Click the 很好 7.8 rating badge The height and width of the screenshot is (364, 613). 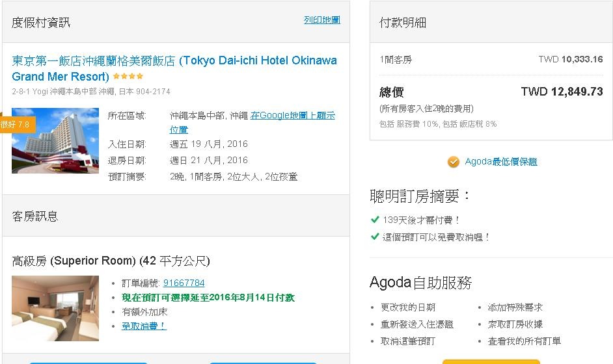[x=17, y=125]
